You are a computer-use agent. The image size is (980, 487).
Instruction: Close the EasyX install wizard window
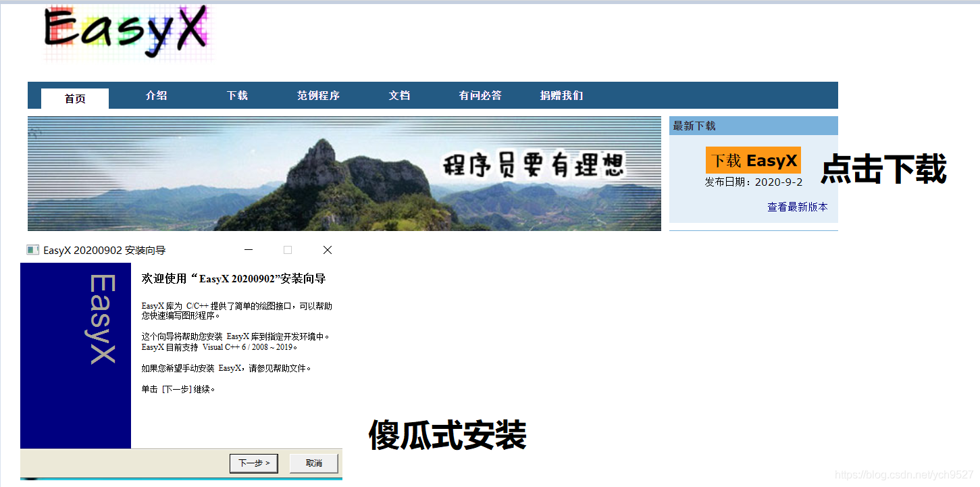point(328,250)
